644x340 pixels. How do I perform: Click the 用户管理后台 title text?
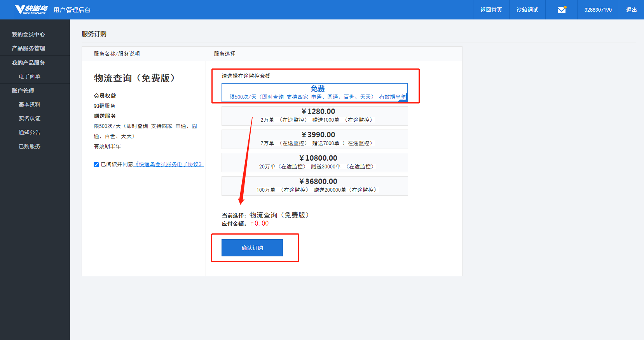pos(72,10)
